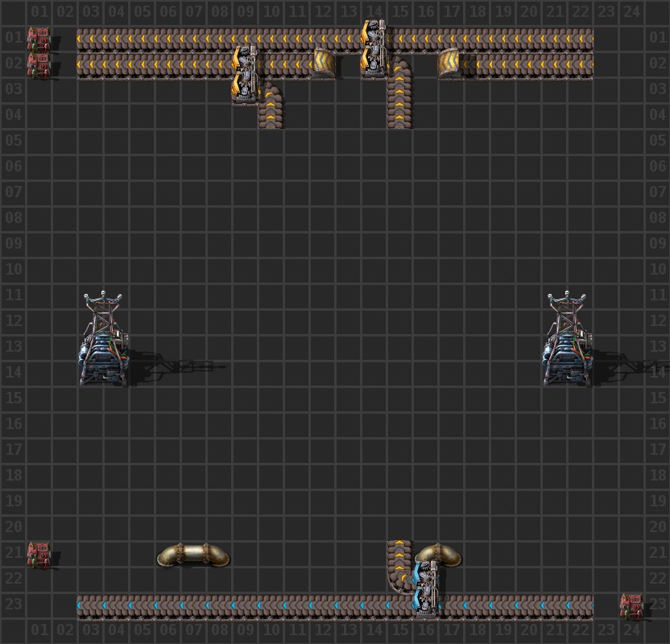Viewport: 670px width, 644px height.
Task: Click the row 15 label on the right edge
Action: coord(659,398)
